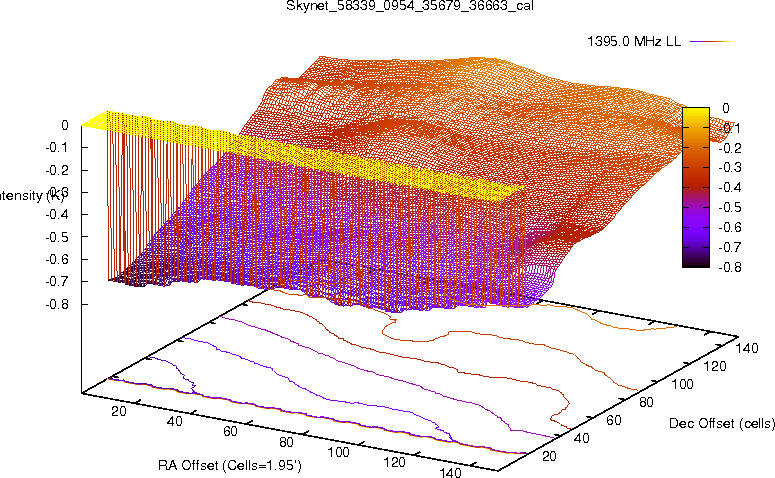Choose the 100 tick on the Dec Offset axis
Screen dimensions: 775x478
click(682, 384)
